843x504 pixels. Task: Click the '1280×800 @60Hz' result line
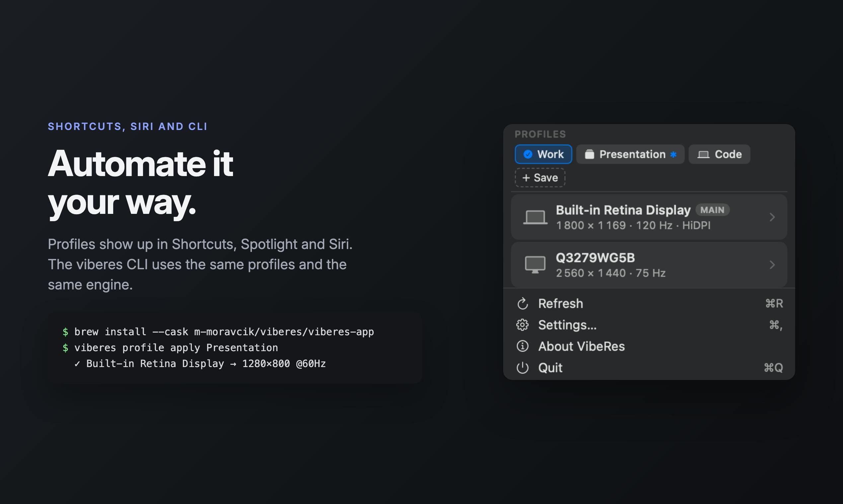pyautogui.click(x=200, y=364)
